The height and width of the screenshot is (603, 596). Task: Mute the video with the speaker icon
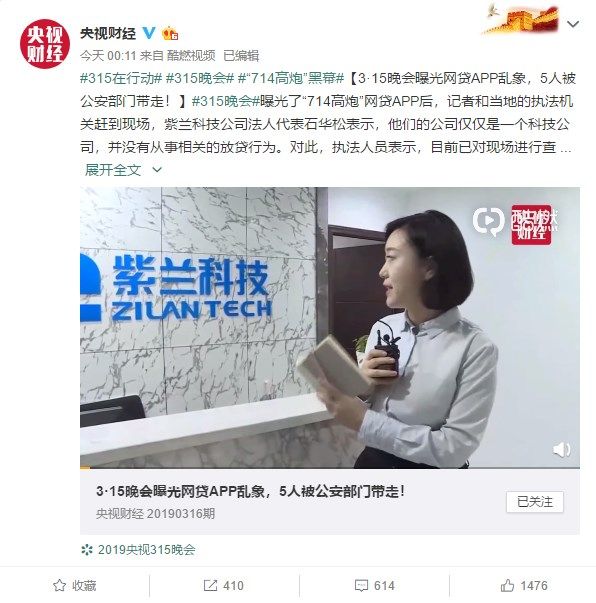point(561,450)
